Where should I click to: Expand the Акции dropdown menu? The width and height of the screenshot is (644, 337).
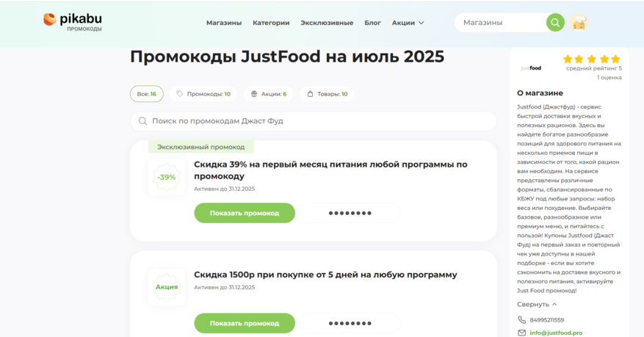pos(408,23)
